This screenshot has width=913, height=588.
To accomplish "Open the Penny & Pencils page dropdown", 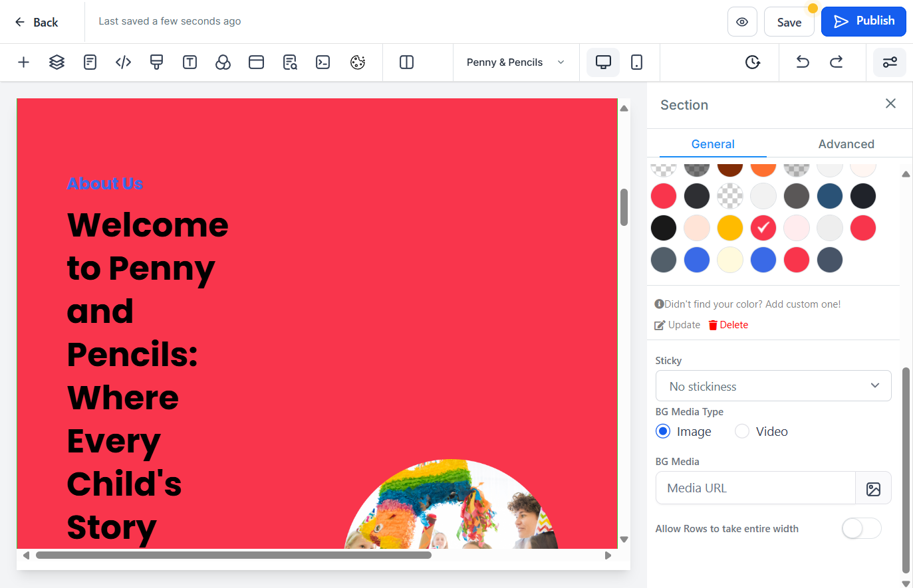I will 516,62.
